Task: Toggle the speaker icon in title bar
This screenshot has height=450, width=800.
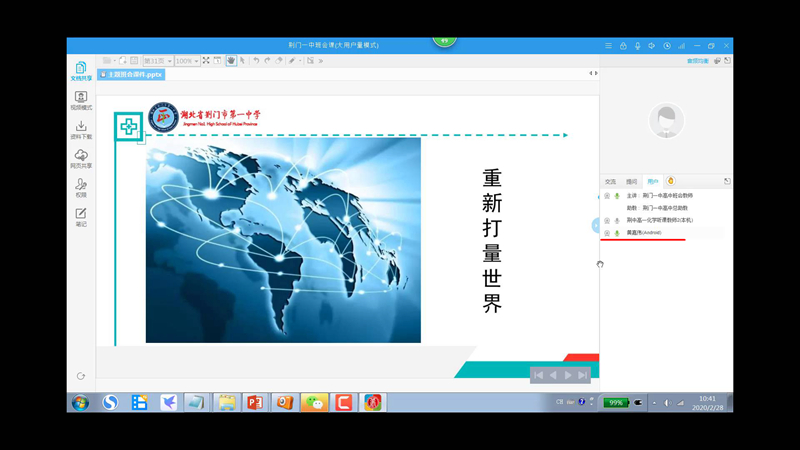Action: [x=652, y=46]
